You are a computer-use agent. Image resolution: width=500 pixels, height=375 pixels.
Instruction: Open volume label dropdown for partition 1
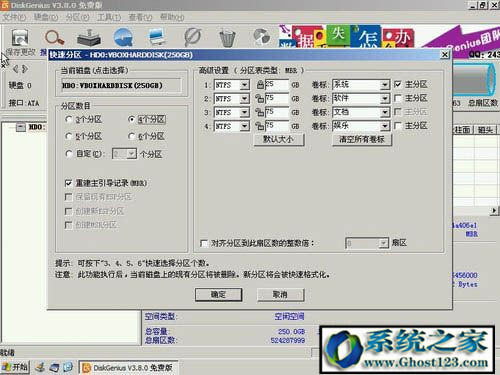point(385,85)
